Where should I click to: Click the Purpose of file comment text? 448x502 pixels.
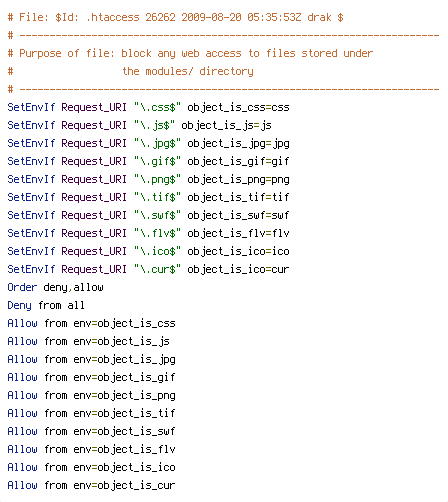[x=190, y=53]
